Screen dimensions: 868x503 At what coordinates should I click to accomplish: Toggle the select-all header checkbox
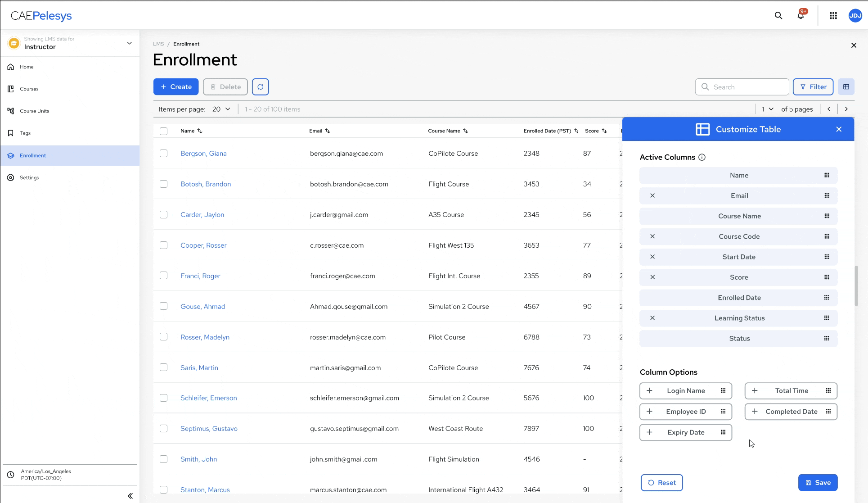(163, 131)
